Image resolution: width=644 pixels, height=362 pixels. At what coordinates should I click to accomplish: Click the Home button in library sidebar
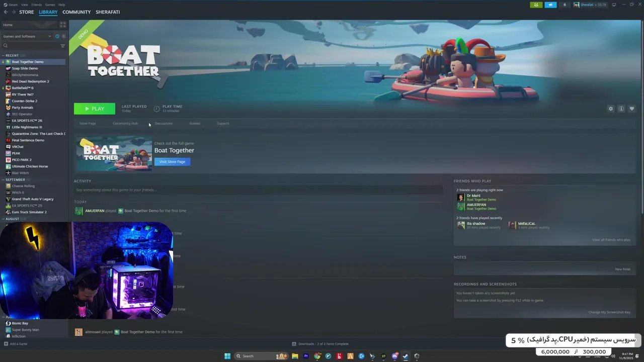[30, 25]
